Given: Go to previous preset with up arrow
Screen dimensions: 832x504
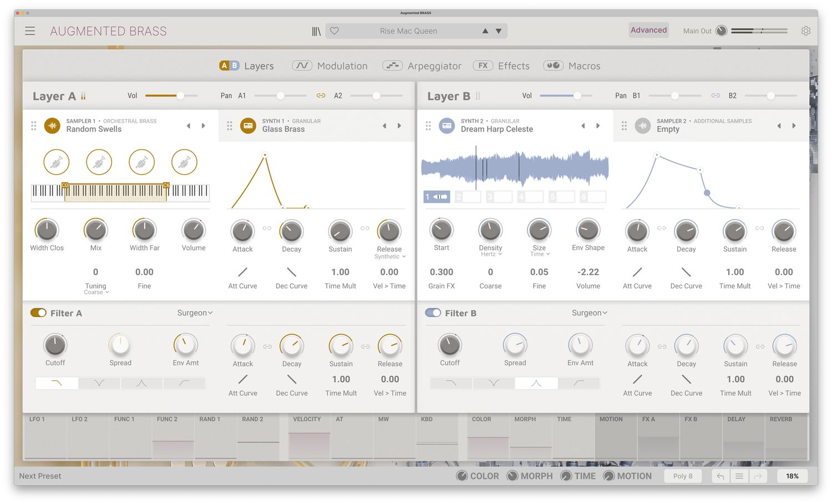Looking at the screenshot, I should tap(485, 31).
